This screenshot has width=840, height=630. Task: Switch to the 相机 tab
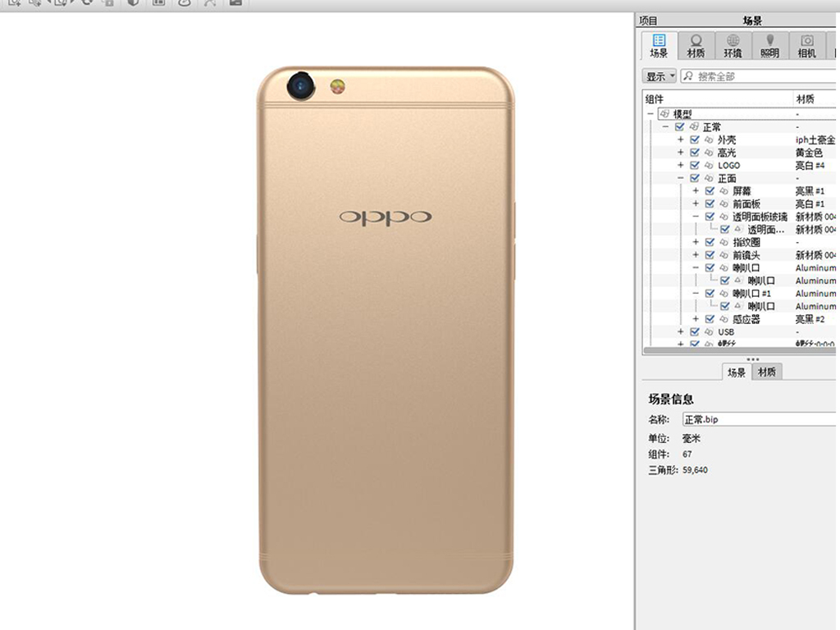807,46
